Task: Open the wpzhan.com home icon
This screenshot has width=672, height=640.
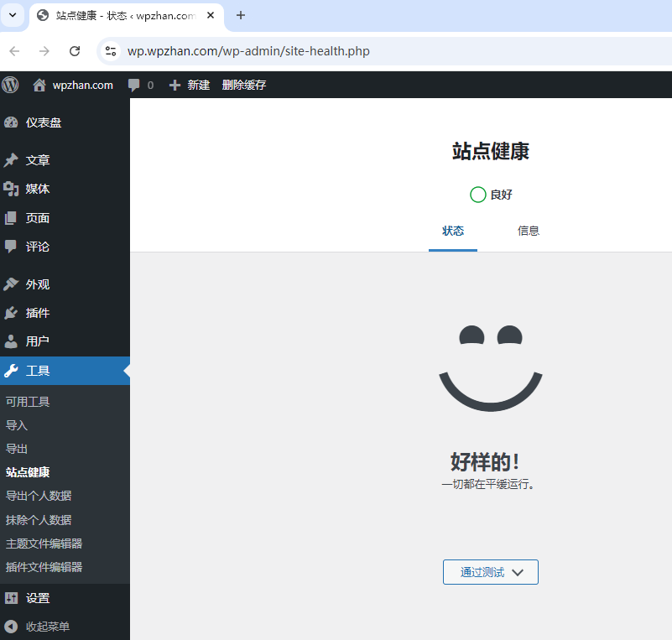Action: (x=39, y=85)
